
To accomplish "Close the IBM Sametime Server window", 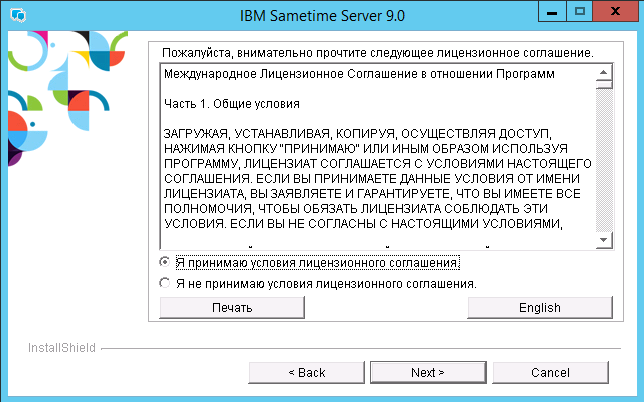I will [615, 11].
